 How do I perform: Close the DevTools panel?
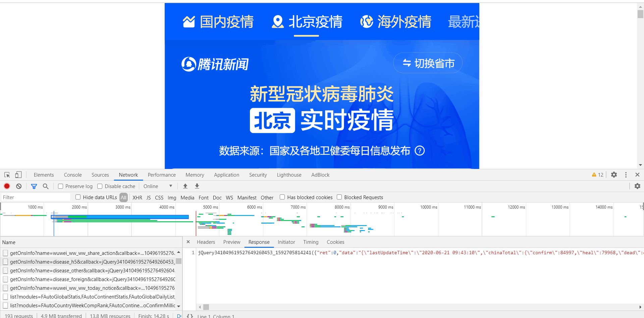click(637, 175)
